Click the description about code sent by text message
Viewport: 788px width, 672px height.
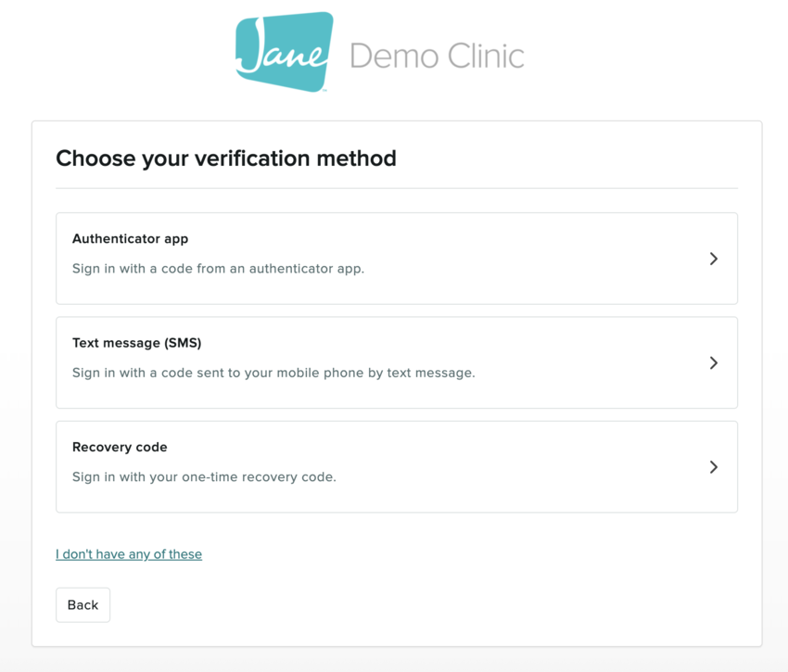tap(273, 373)
